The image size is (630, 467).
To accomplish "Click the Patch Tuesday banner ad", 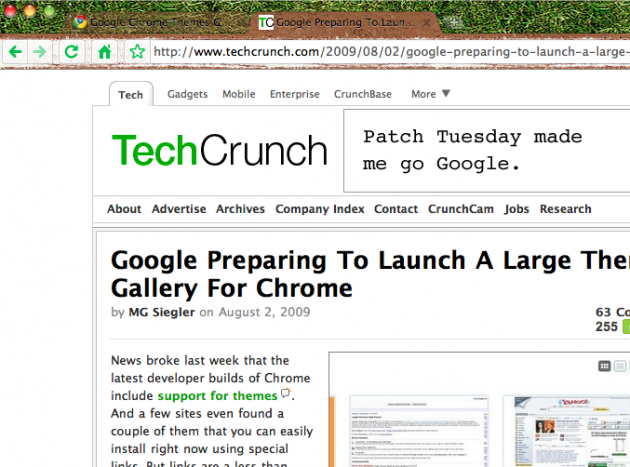I will (487, 151).
